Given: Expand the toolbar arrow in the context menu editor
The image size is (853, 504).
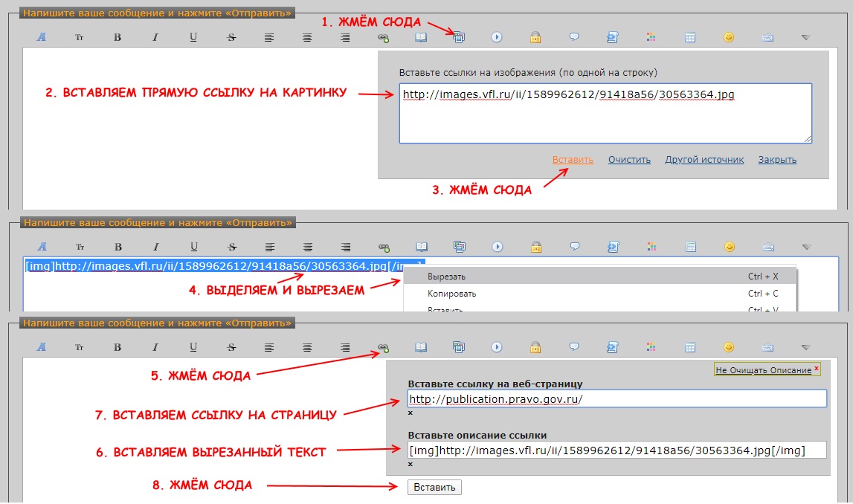Looking at the screenshot, I should click(806, 247).
